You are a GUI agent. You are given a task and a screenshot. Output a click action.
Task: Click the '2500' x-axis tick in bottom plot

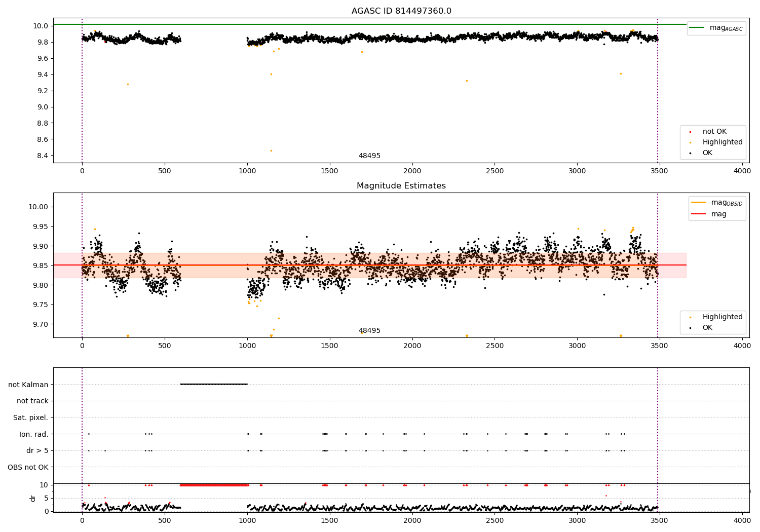pos(495,520)
